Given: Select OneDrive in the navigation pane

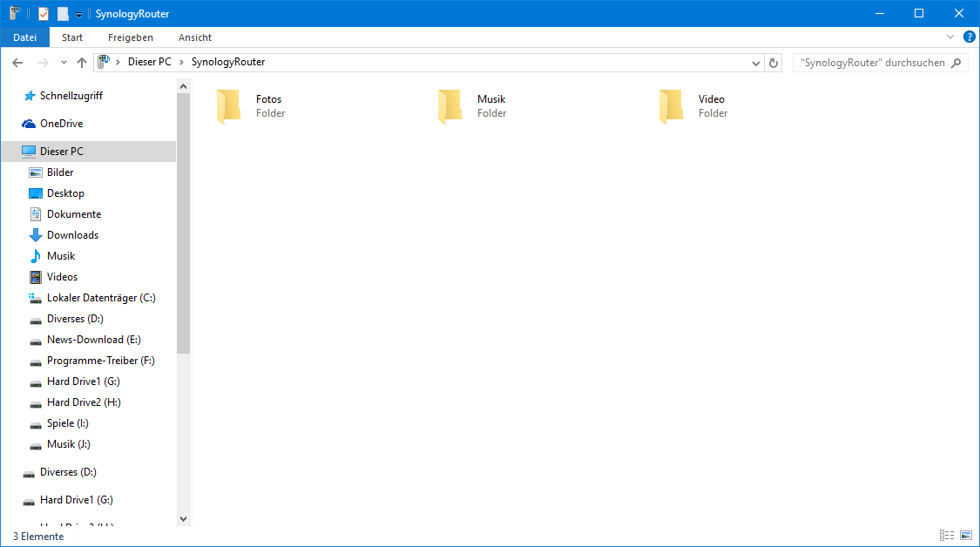Looking at the screenshot, I should pos(61,123).
